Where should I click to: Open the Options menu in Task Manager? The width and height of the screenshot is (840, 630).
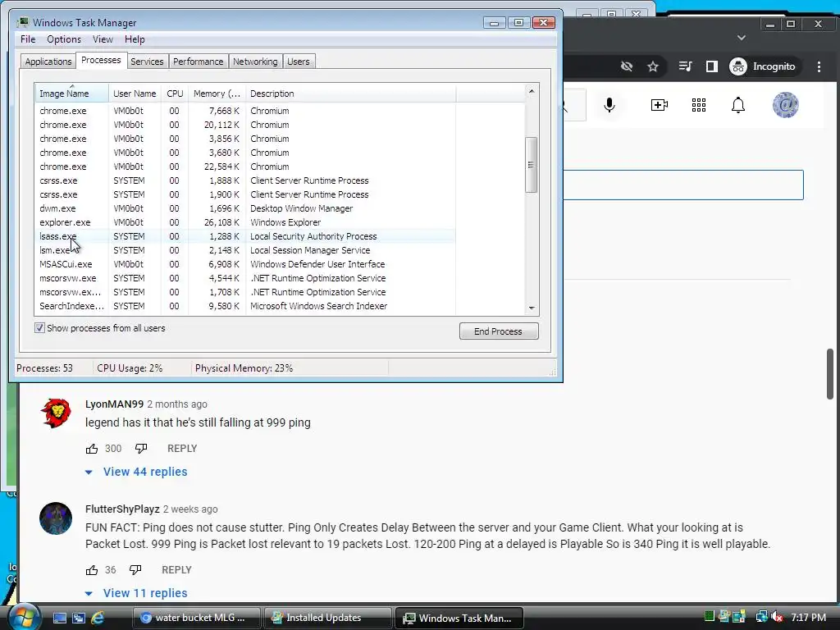(x=64, y=39)
